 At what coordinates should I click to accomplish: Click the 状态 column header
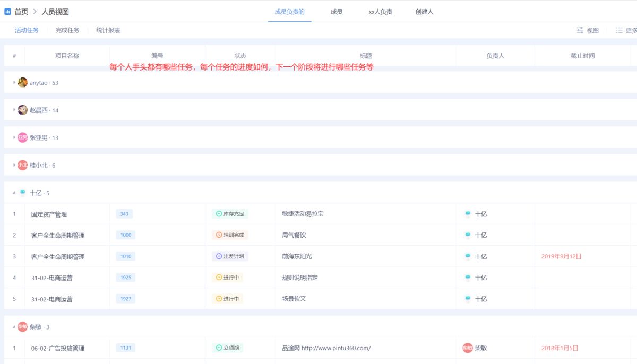click(x=240, y=56)
